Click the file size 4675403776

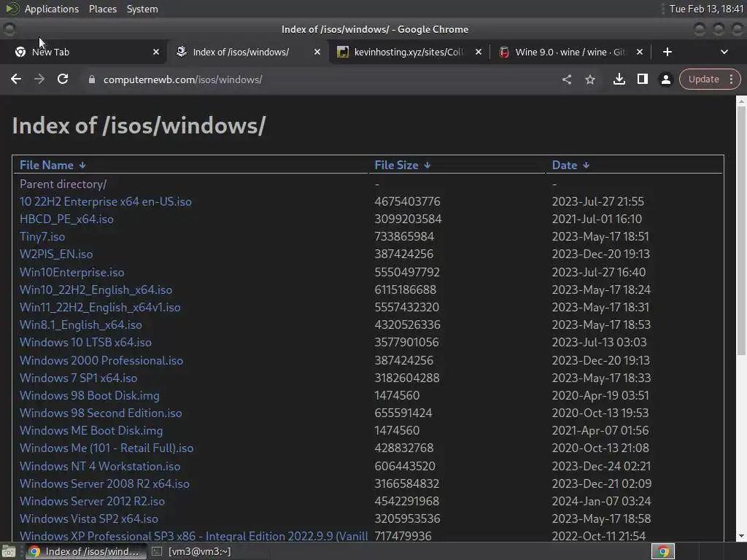tap(407, 201)
